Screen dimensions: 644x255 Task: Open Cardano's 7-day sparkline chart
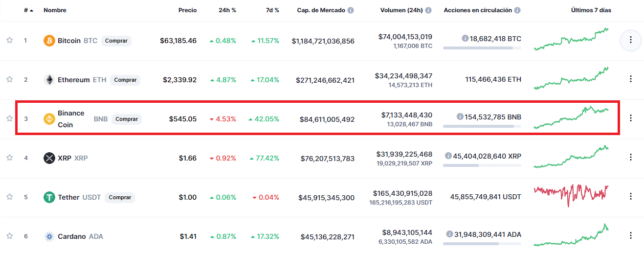coord(571,235)
